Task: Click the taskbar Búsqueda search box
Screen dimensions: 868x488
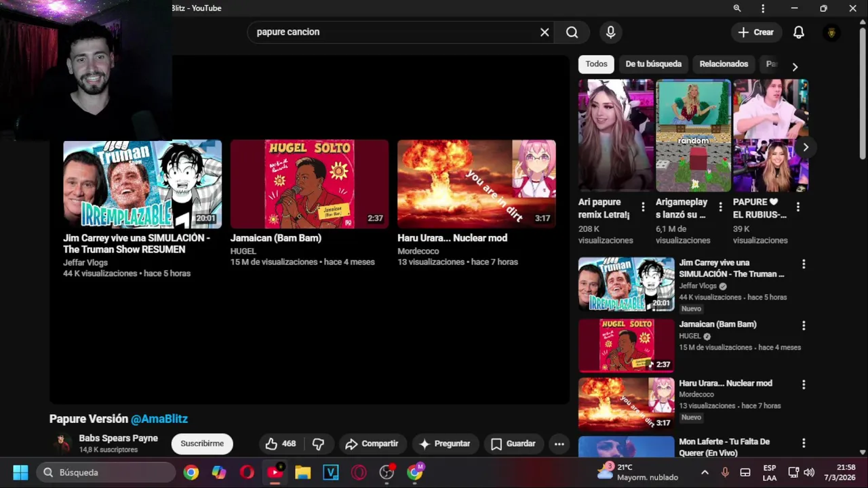Action: click(x=105, y=472)
